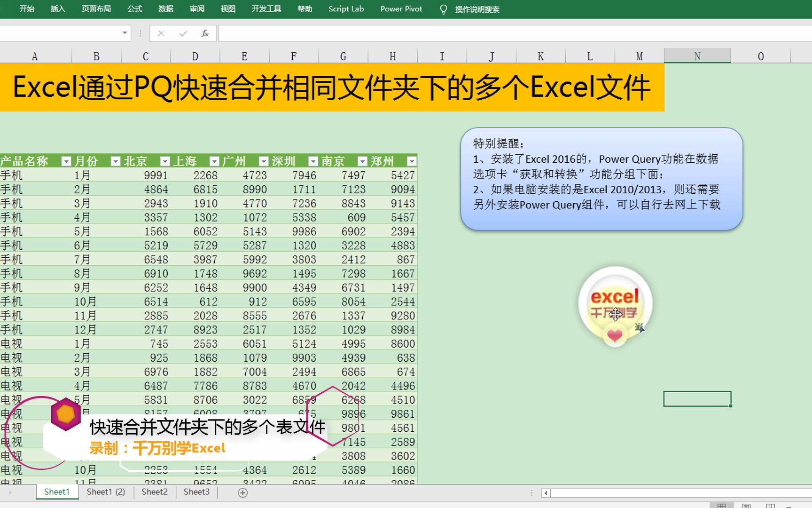
Task: Click into the formula bar input
Action: pos(515,33)
